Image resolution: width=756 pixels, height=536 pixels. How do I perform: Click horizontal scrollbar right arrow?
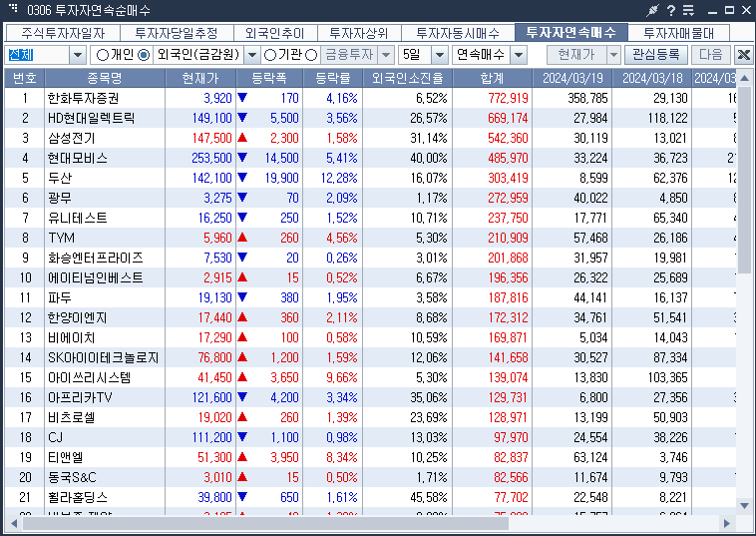pyautogui.click(x=727, y=523)
